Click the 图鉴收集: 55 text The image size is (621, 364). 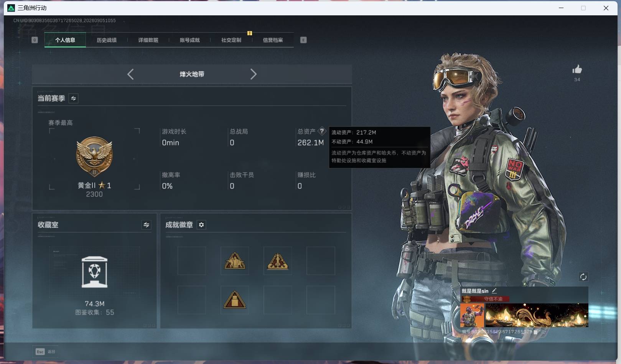(x=94, y=313)
